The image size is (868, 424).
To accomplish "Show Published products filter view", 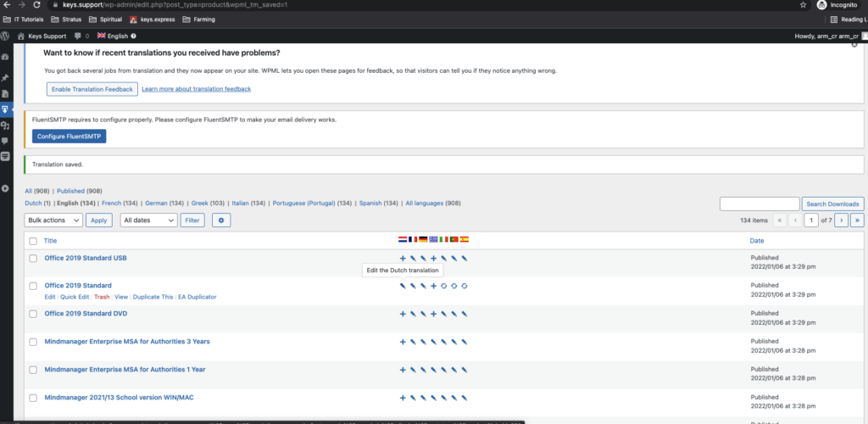I will (x=70, y=191).
